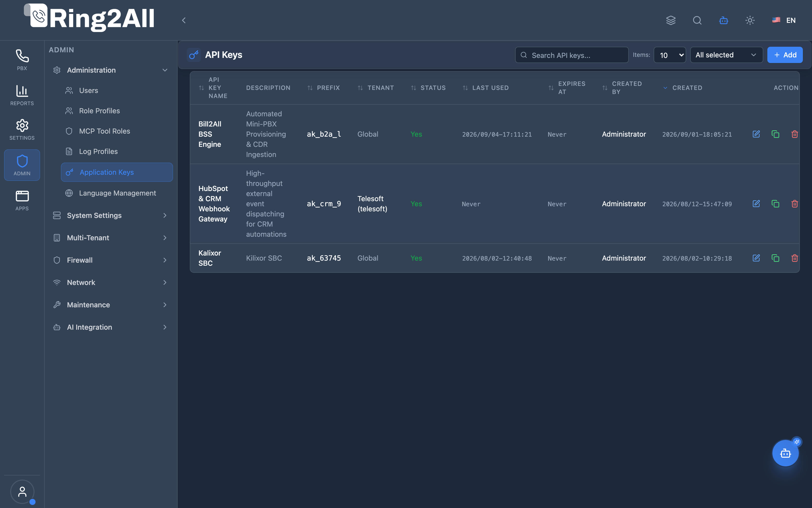This screenshot has width=812, height=508.
Task: Open the PBX section in sidebar
Action: pyautogui.click(x=22, y=60)
